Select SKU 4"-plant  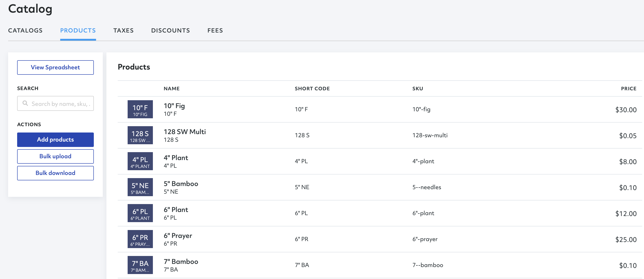coord(423,161)
